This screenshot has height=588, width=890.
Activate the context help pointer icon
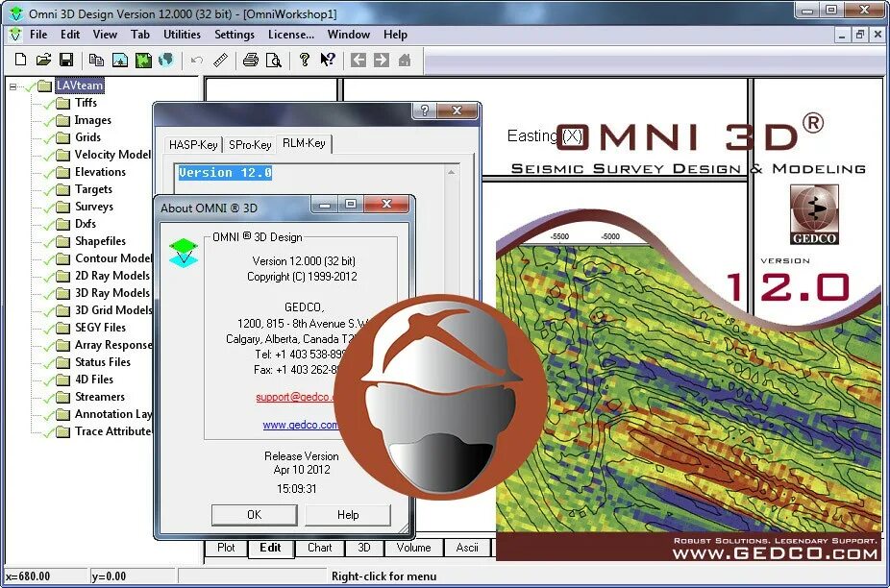tap(328, 60)
